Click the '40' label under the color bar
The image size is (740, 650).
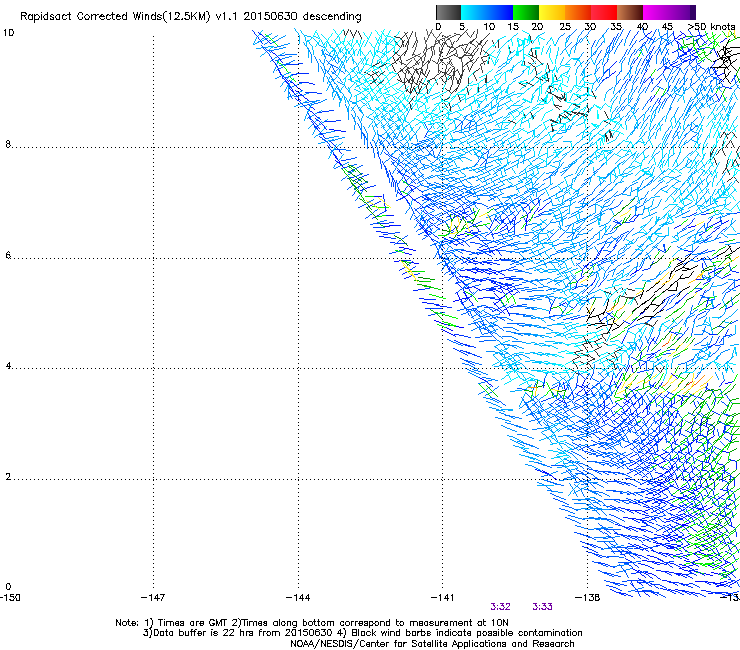(642, 27)
